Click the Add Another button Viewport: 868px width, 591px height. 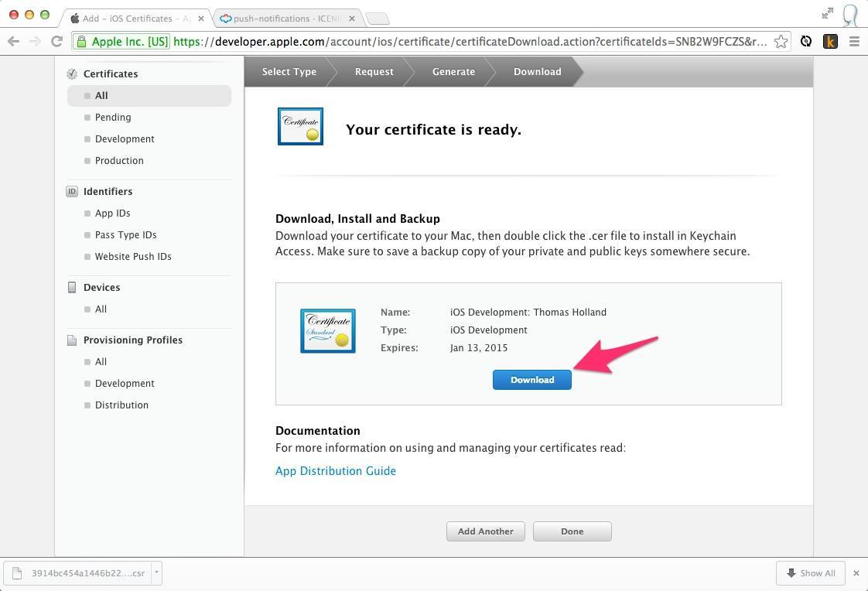(x=485, y=531)
